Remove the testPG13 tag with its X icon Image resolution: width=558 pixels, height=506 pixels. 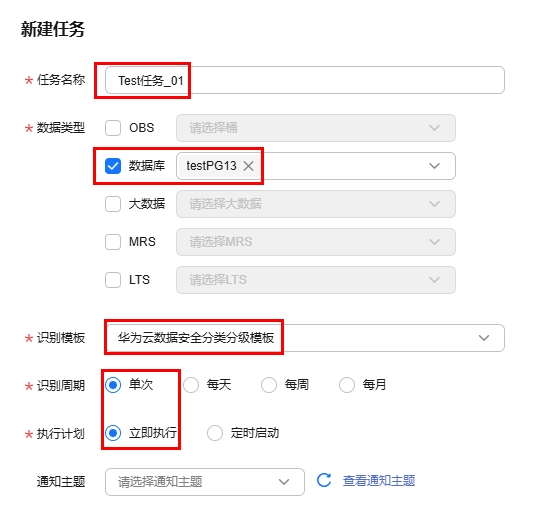(248, 166)
